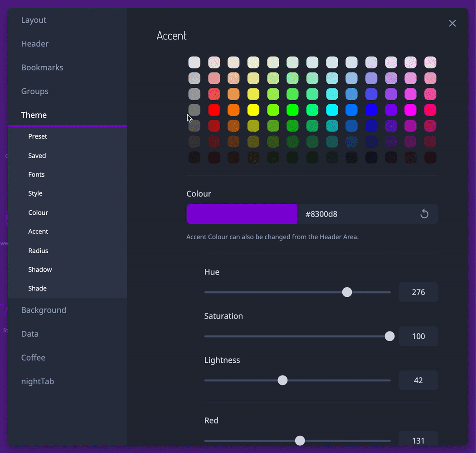Screen dimensions: 476x453
Task: Jump to the Shadow theme sub-item
Action: tap(40, 270)
